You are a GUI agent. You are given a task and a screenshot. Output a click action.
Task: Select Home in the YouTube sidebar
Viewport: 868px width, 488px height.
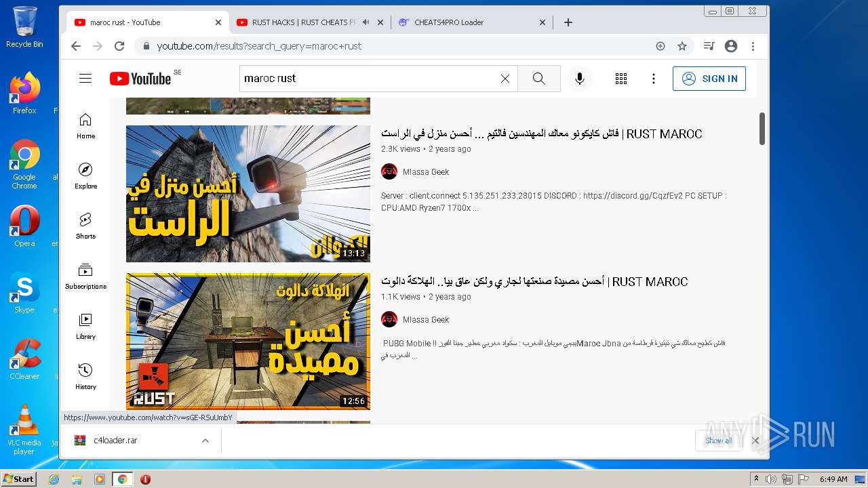click(85, 126)
